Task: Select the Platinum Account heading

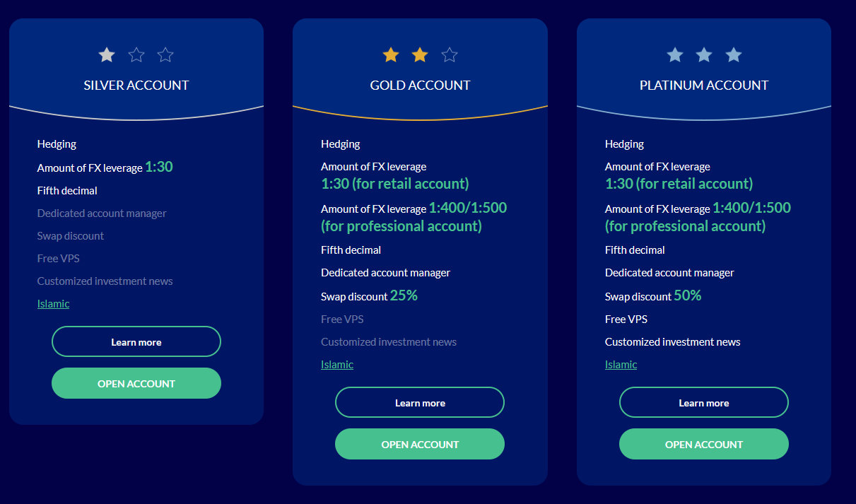Action: (x=704, y=86)
